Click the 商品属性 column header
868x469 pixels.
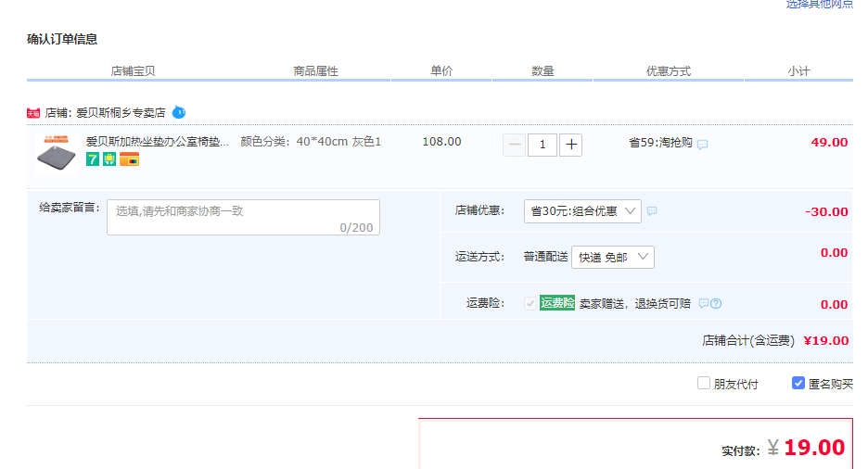pyautogui.click(x=315, y=71)
